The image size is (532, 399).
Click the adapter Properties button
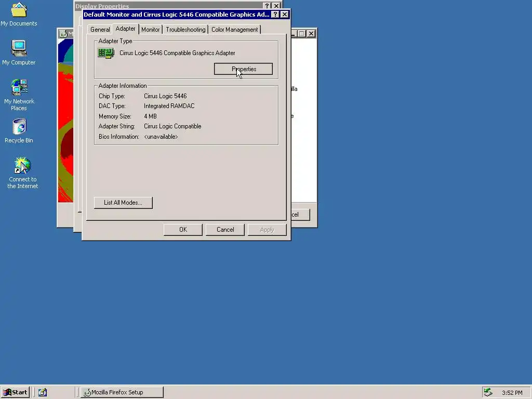point(243,69)
